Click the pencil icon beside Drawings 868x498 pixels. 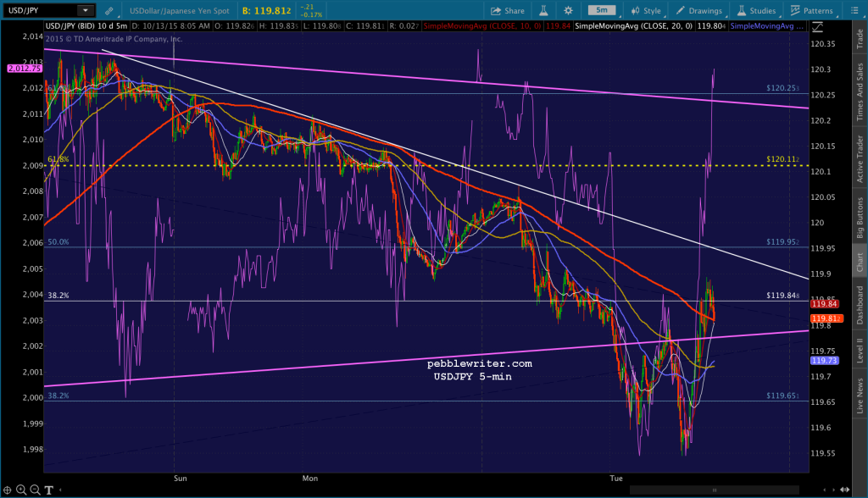click(680, 10)
